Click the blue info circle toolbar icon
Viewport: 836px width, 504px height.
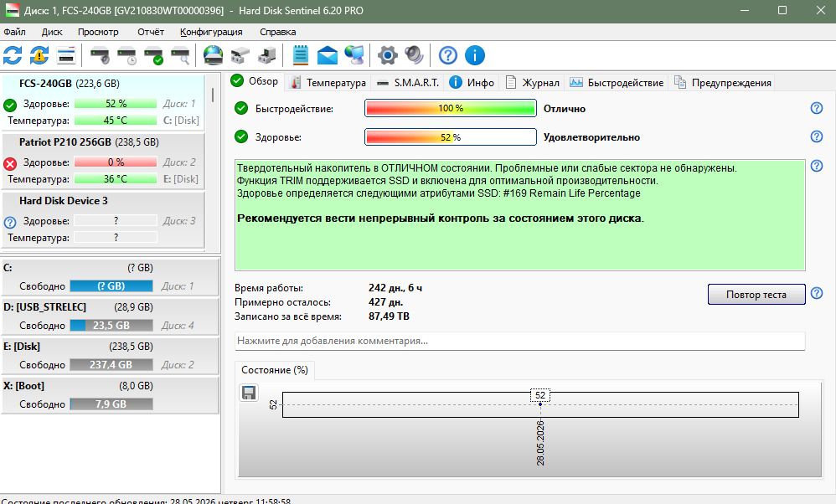(474, 55)
